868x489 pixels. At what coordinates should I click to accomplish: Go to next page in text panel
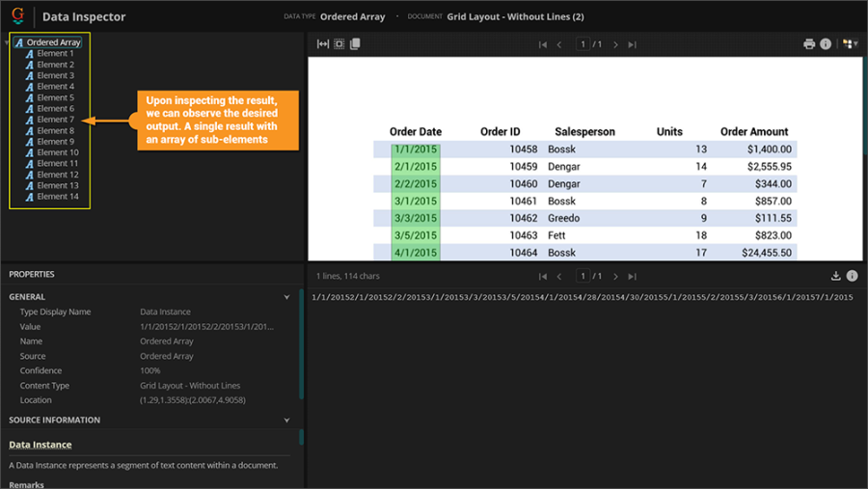click(615, 276)
